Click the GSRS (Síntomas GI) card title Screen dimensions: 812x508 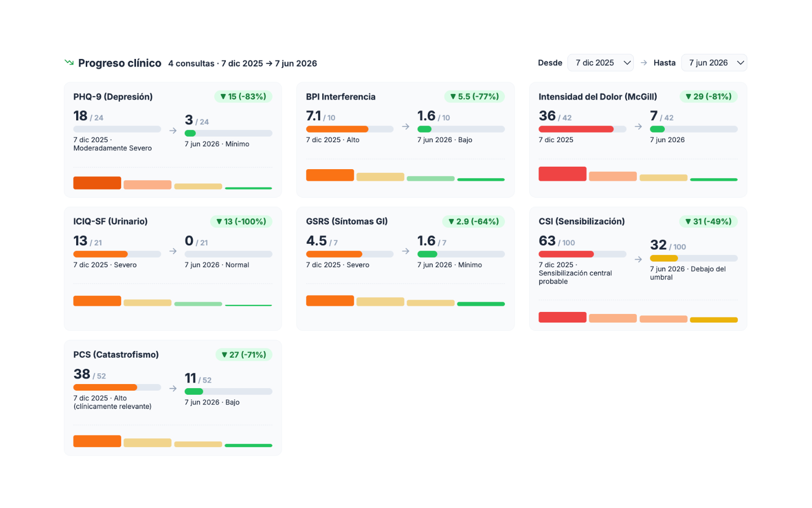(347, 221)
